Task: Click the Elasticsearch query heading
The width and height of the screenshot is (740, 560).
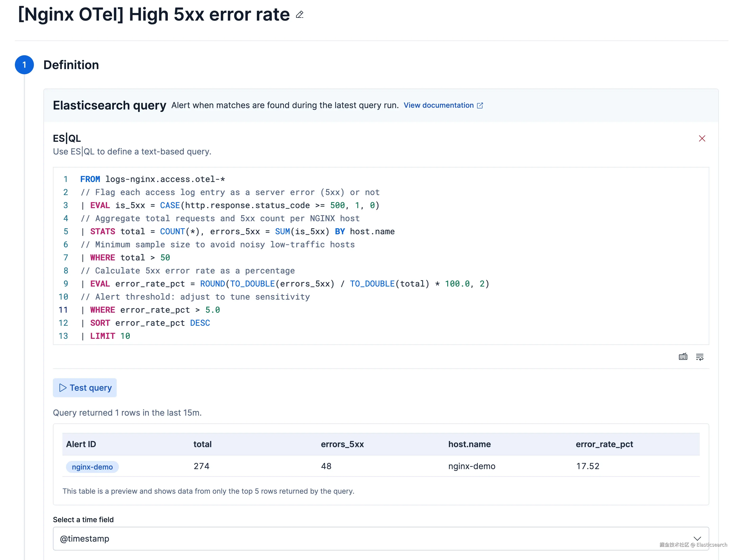Action: click(109, 105)
